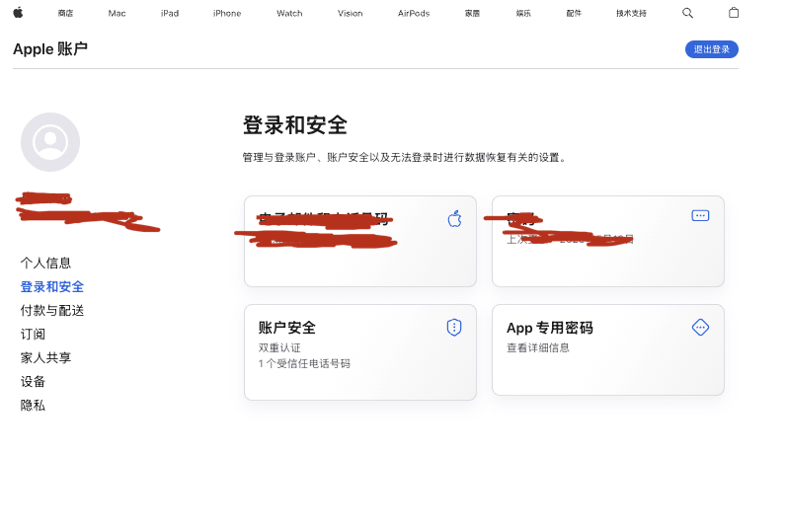This screenshot has height=532, width=787.
Task: Go to 付款与配送 in sidebar
Action: (52, 311)
